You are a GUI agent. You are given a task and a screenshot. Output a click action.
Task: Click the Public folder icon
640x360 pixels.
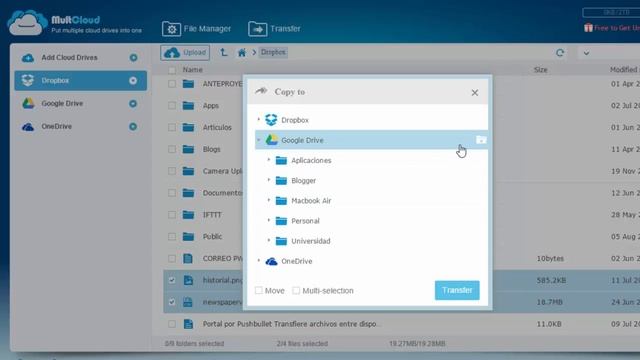click(188, 236)
